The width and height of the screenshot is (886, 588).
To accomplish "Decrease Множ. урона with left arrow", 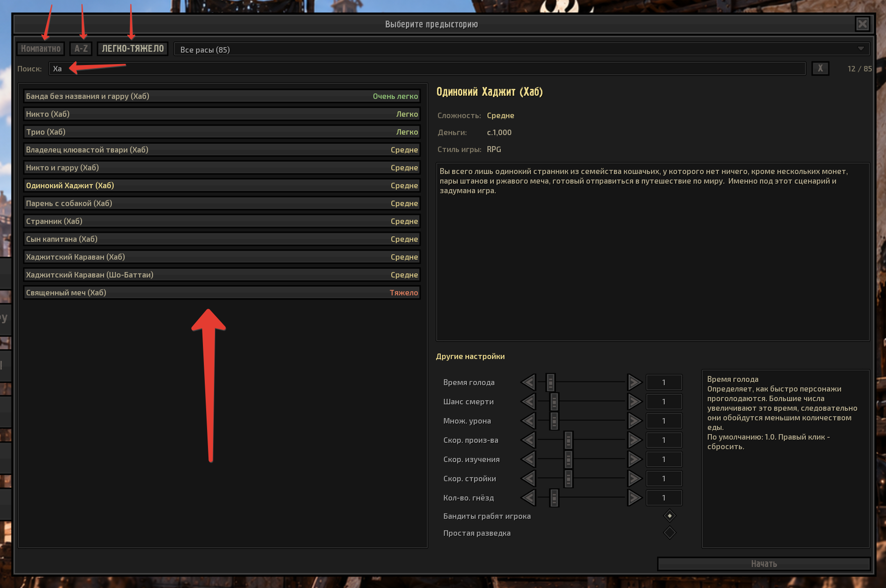I will (529, 421).
